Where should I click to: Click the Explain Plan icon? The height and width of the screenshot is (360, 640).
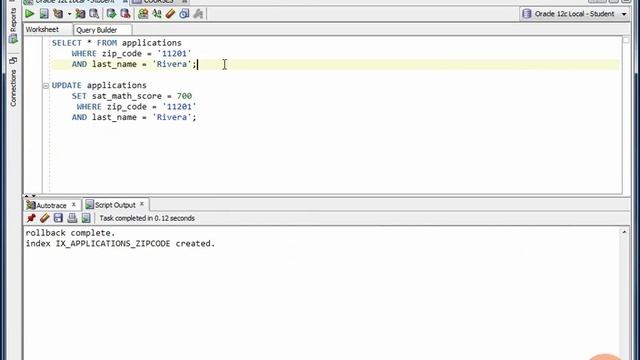click(x=58, y=14)
